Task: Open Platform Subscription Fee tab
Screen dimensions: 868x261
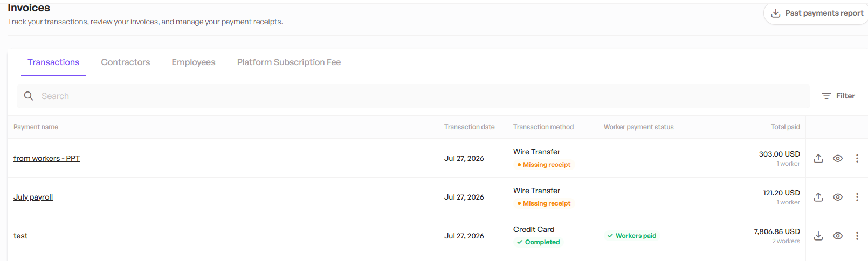Action: [x=289, y=62]
